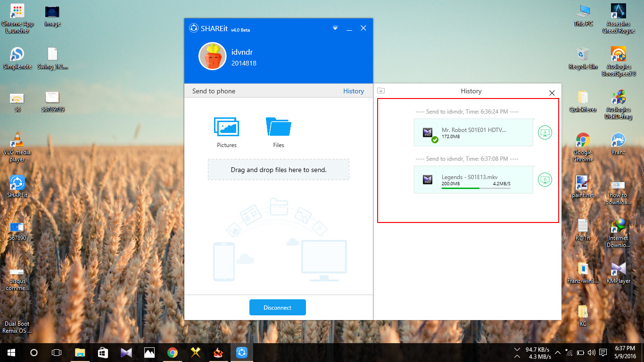Select the 56789789 desktop file
644x362 pixels.
click(52, 101)
